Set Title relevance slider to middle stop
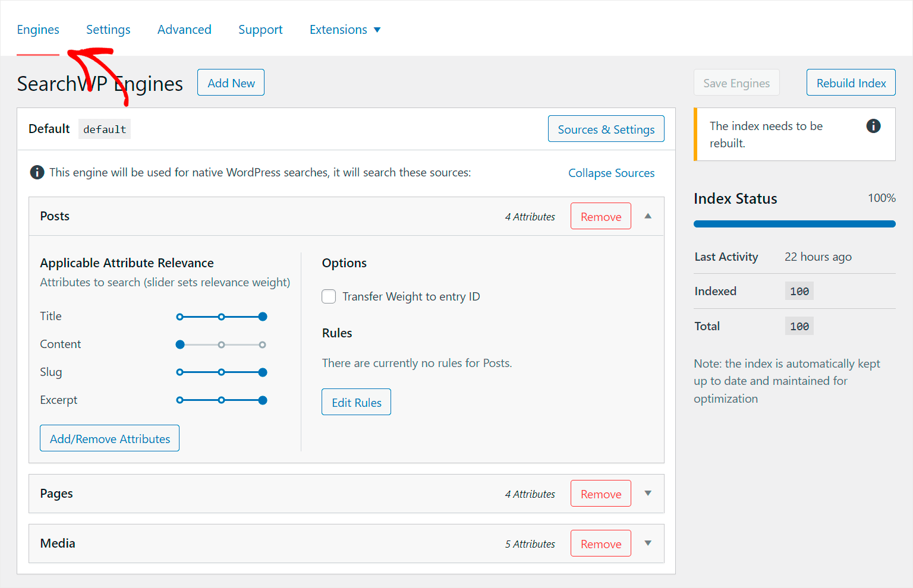Viewport: 913px width, 588px height. click(x=221, y=317)
